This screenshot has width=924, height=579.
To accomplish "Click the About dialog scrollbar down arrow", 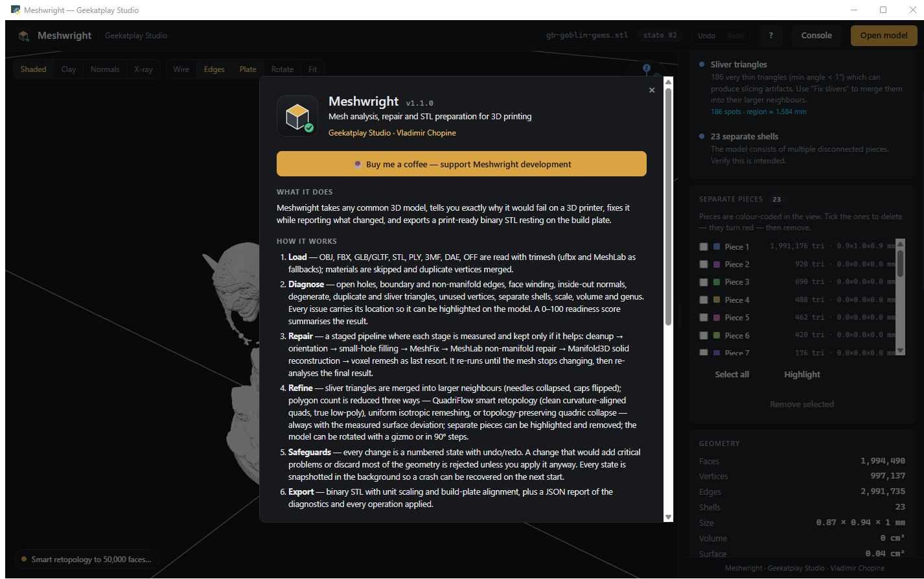I will (x=669, y=517).
